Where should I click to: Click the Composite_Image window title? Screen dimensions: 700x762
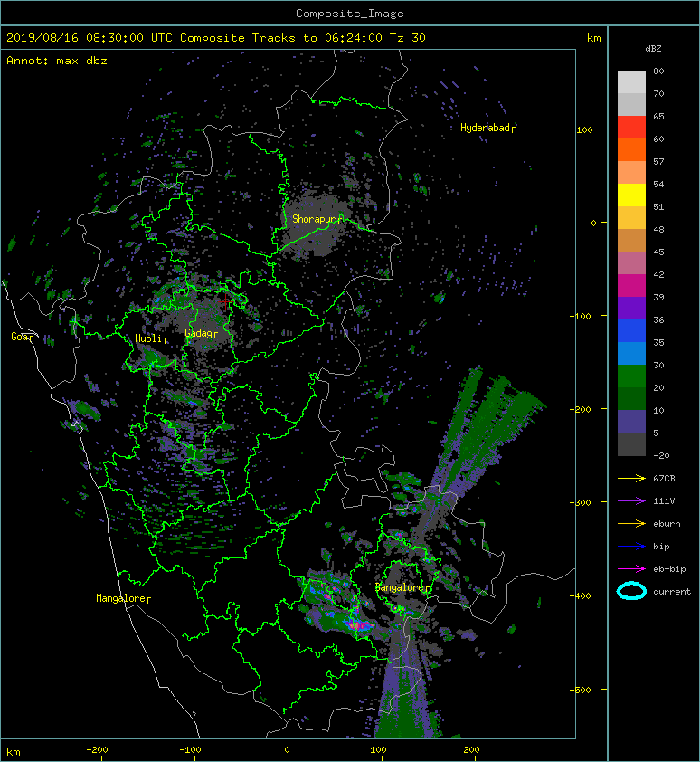[x=350, y=14]
